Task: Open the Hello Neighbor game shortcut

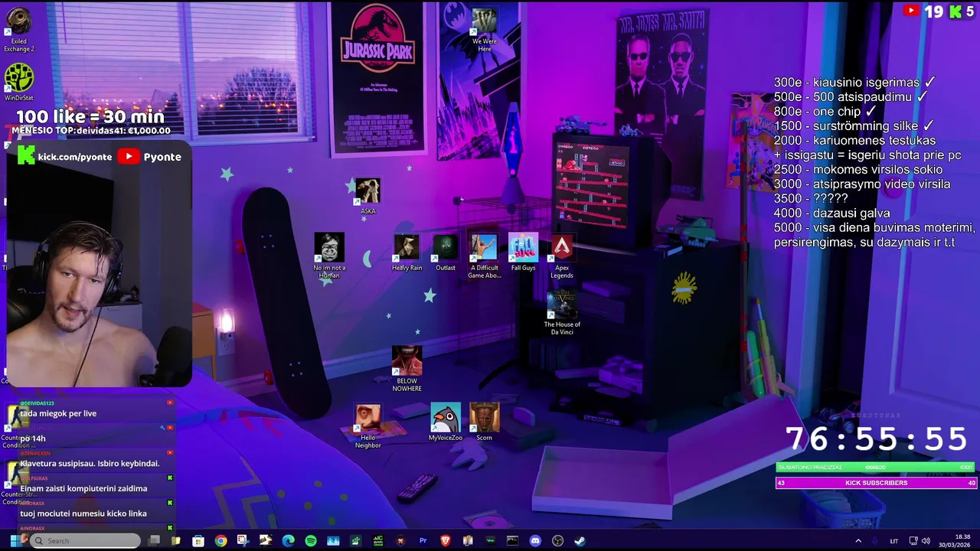Action: pyautogui.click(x=367, y=426)
